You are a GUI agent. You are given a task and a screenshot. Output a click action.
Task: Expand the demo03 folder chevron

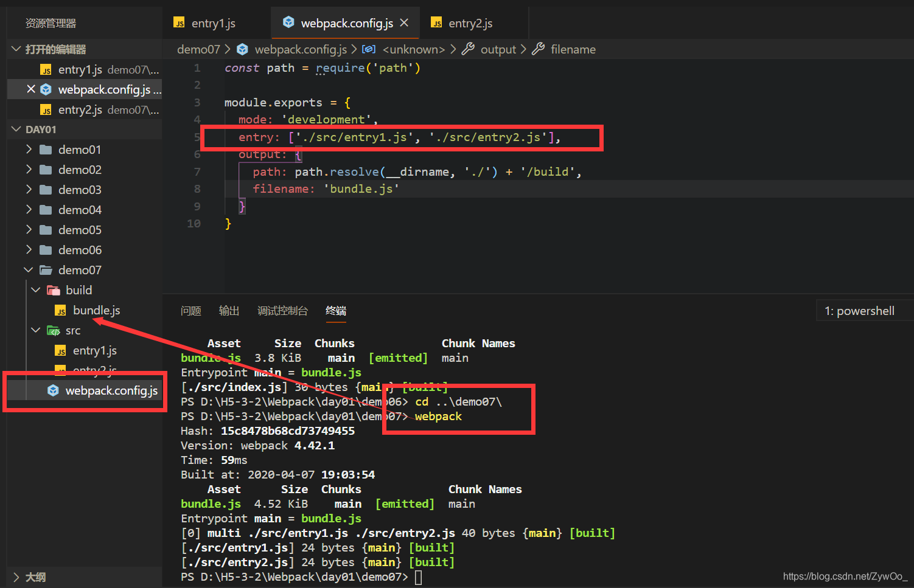pyautogui.click(x=29, y=190)
